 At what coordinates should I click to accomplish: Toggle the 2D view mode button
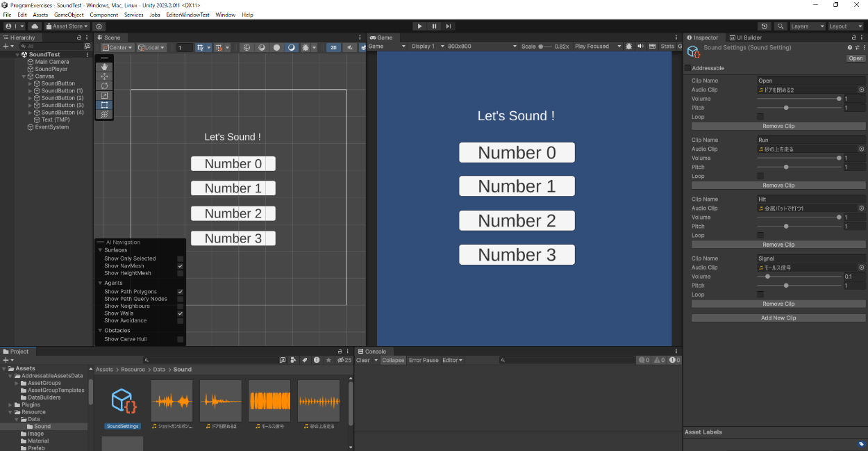(333, 47)
